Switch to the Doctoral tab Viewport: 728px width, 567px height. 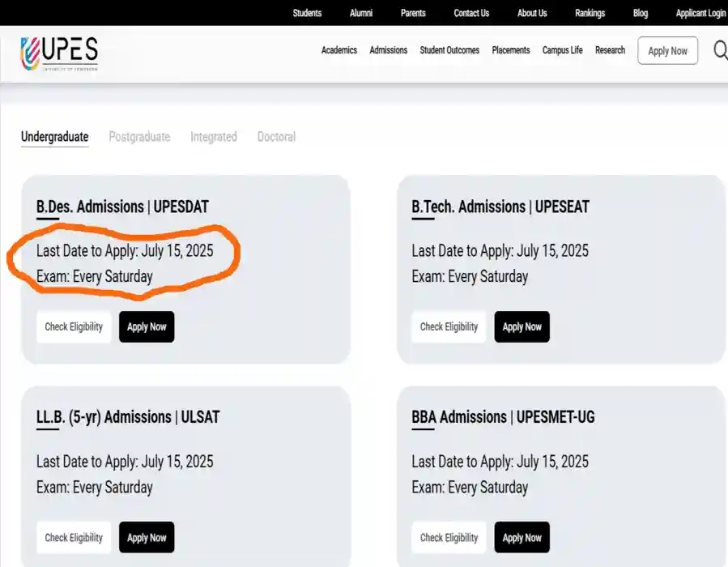tap(276, 137)
